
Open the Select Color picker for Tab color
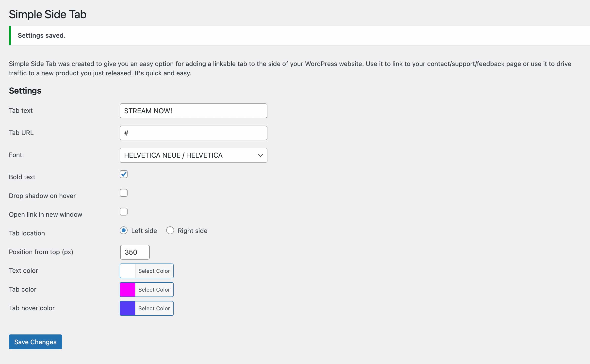tap(154, 290)
